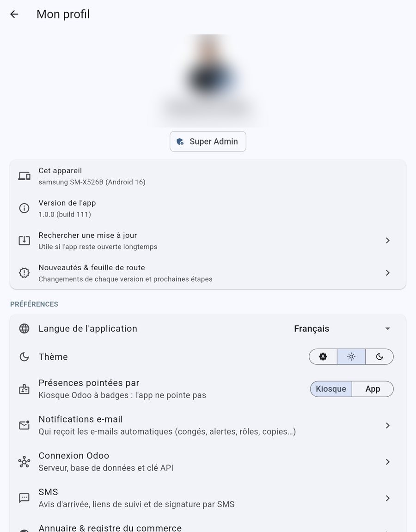The width and height of the screenshot is (416, 532).
Task: Go back using the arrow icon
Action: 14,14
